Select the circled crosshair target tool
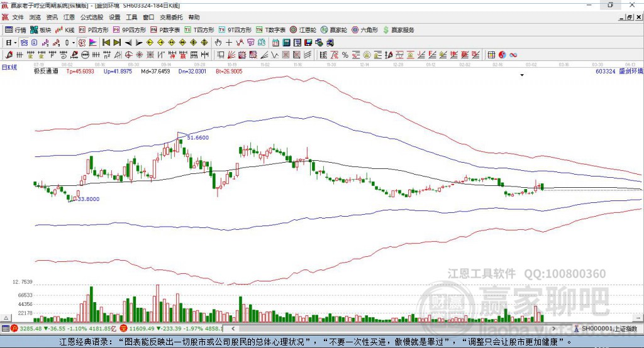This screenshot has height=348, width=644. tap(128, 55)
